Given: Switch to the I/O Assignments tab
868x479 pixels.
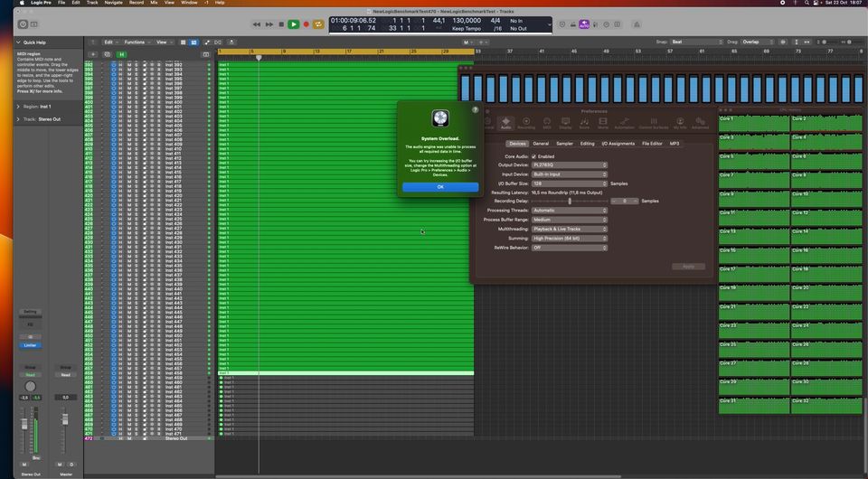Looking at the screenshot, I should 618,144.
